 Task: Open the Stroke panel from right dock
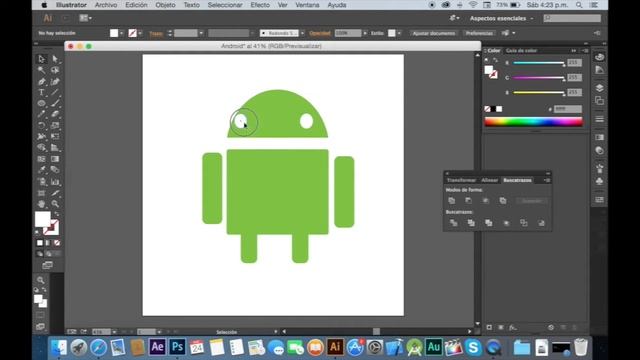(x=599, y=119)
